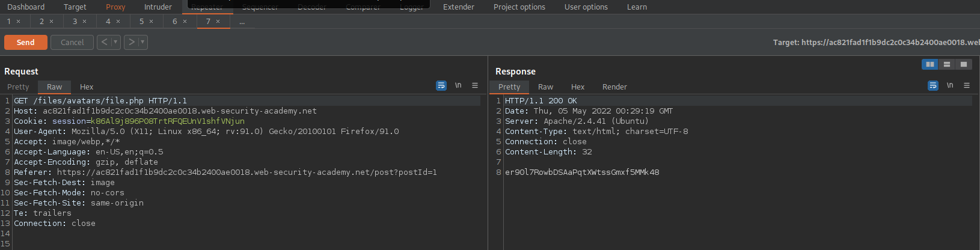This screenshot has width=980, height=250.
Task: Open the Request panel hamburger menu
Action: pos(475,86)
